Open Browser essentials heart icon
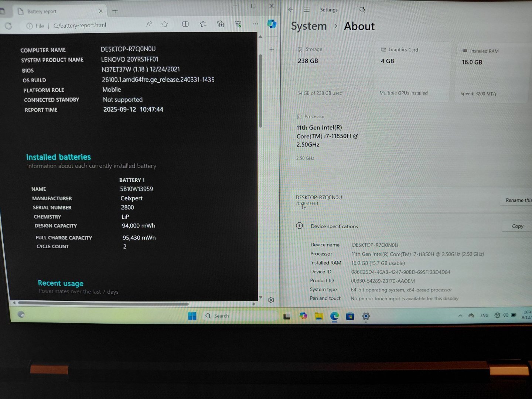532x399 pixels. [238, 24]
